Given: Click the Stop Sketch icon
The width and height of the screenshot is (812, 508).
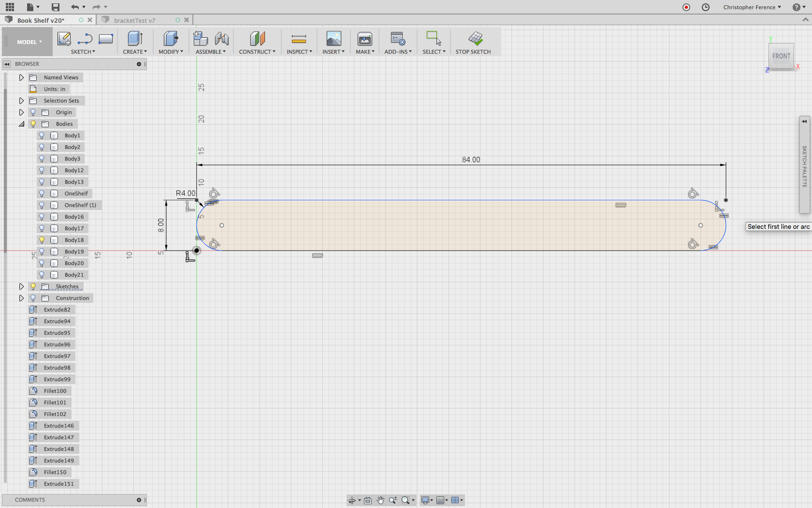Looking at the screenshot, I should click(x=476, y=38).
